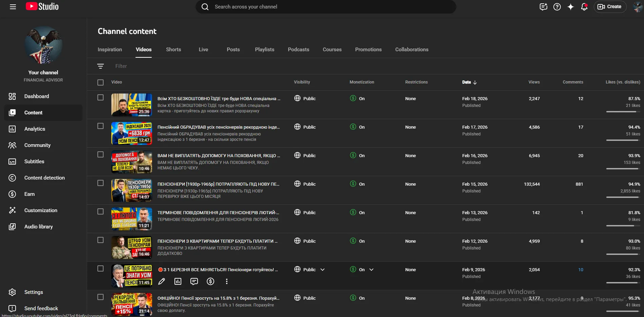Open Content detection in sidebar
This screenshot has height=317, width=644.
pos(43,178)
